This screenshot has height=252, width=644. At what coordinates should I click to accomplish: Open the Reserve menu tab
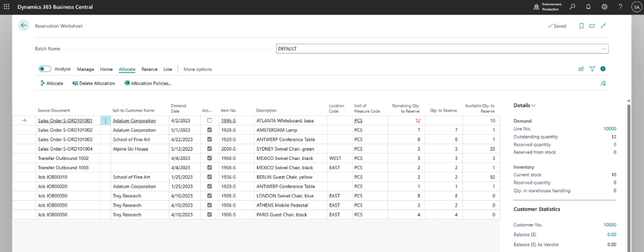[149, 69]
